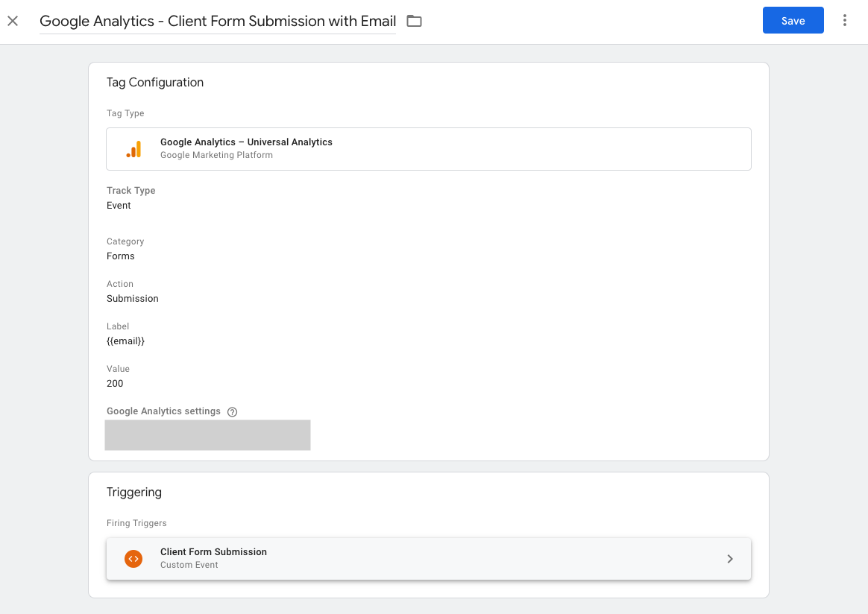The image size is (868, 614).
Task: Click the orange Google Analytics bar chart icon
Action: tap(133, 149)
